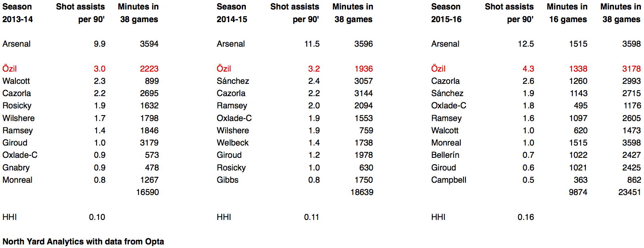This screenshot has width=644, height=248.
Task: Click Campbell's 862 minutes value
Action: [634, 180]
